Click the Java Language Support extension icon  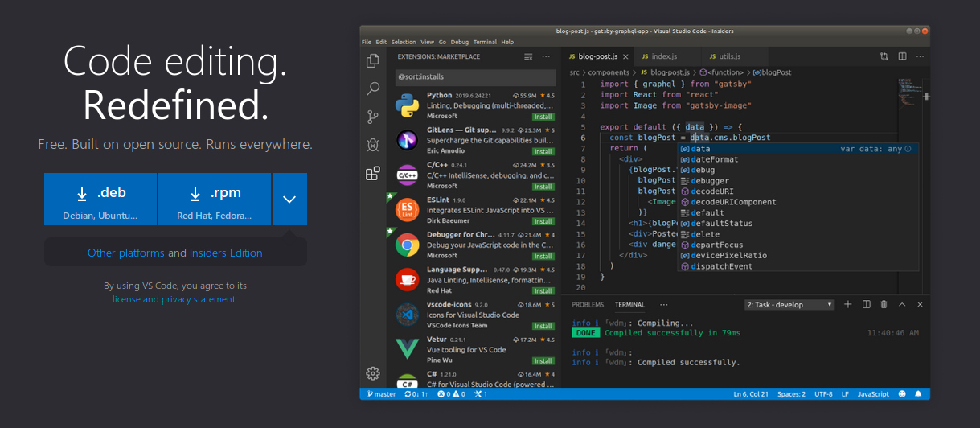pos(408,279)
